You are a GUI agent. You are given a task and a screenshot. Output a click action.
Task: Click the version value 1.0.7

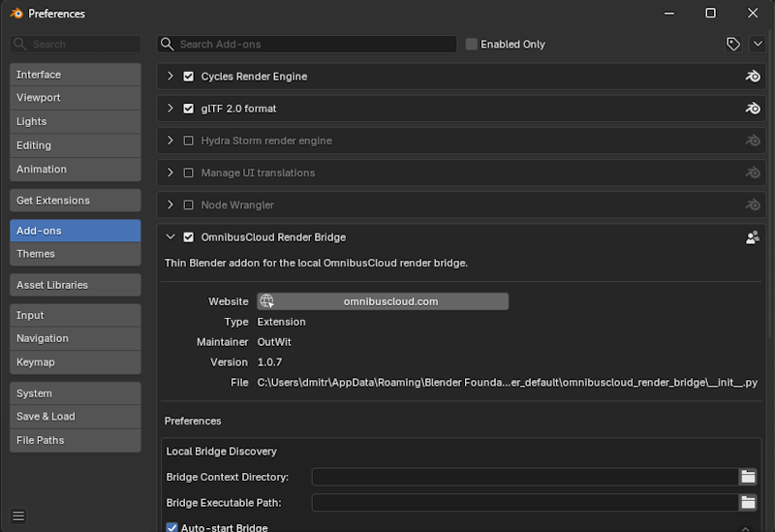tap(269, 362)
